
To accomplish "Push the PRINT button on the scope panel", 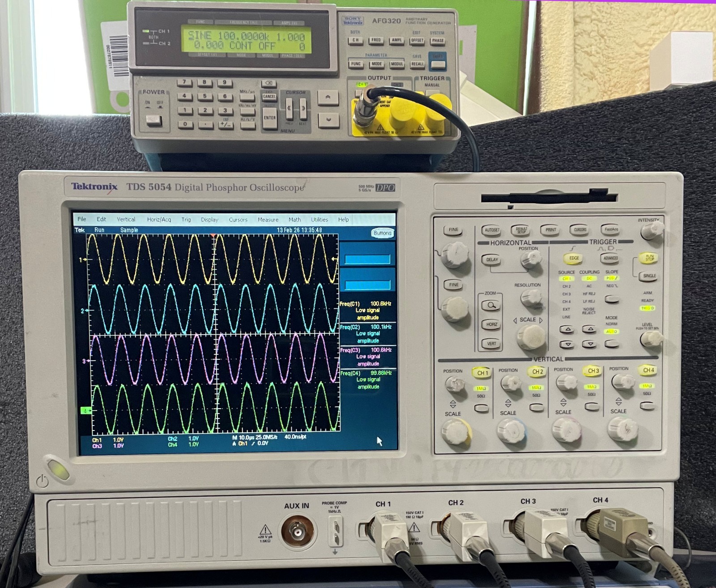I will tap(550, 230).
